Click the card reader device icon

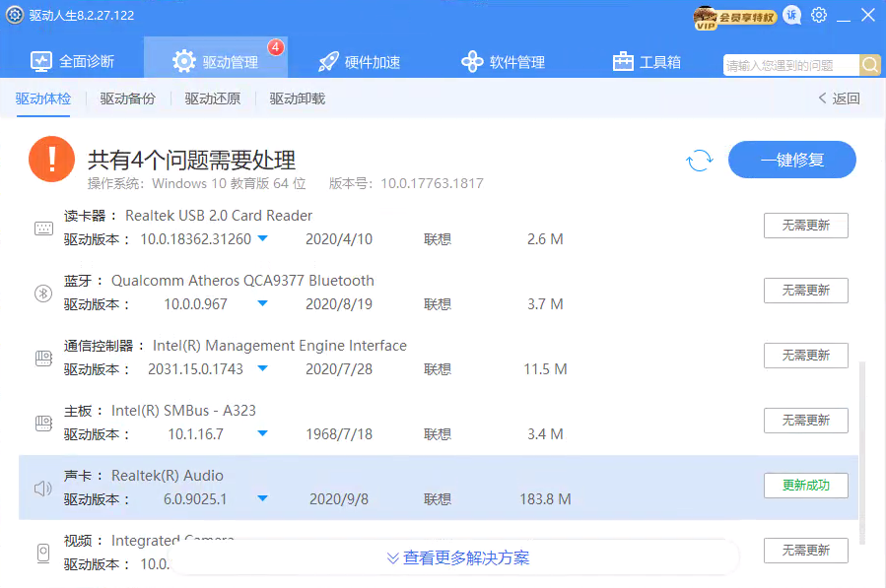click(43, 229)
